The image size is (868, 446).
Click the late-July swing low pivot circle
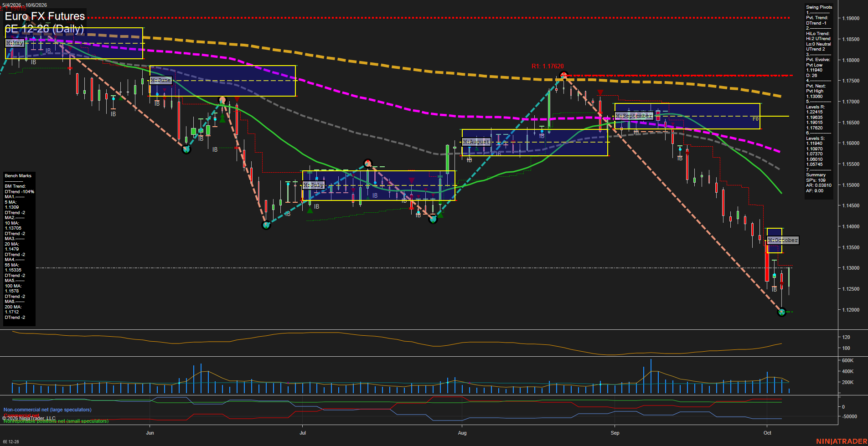point(433,219)
